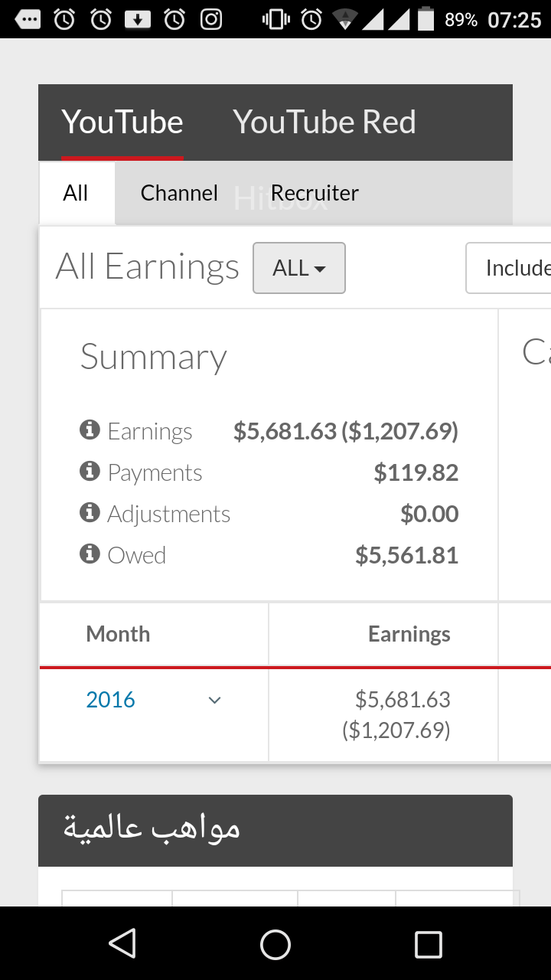
Task: Switch to the Channel sub-tab
Action: (x=179, y=193)
